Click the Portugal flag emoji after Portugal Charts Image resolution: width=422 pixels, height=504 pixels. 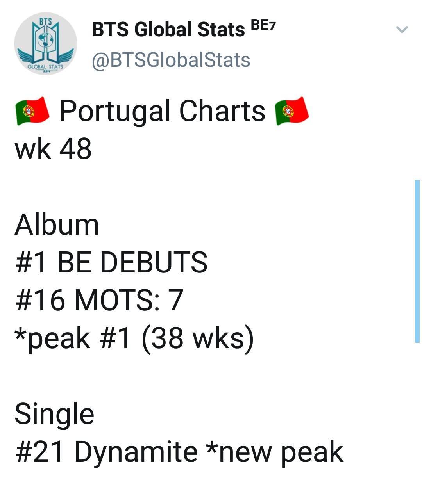point(292,111)
